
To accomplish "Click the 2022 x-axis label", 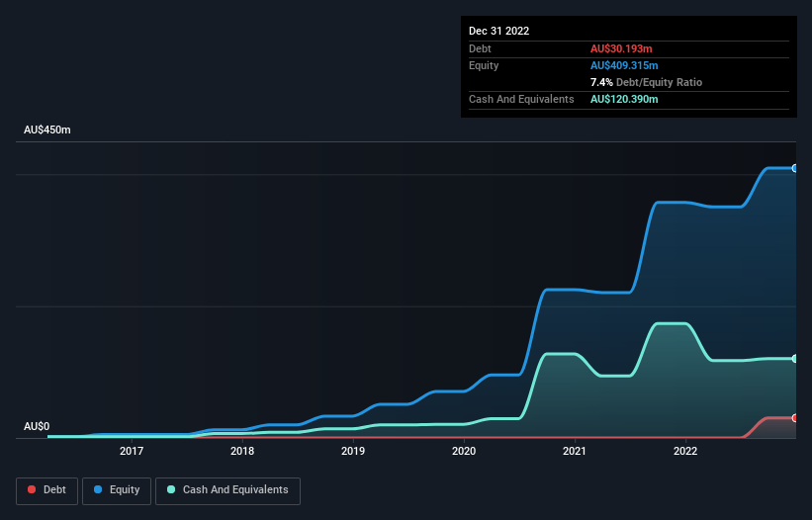I will pyautogui.click(x=685, y=451).
